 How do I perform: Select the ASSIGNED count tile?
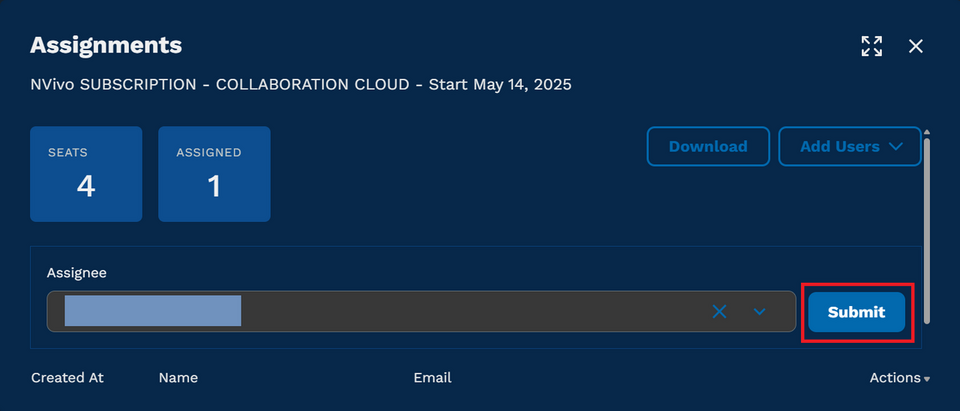(214, 174)
